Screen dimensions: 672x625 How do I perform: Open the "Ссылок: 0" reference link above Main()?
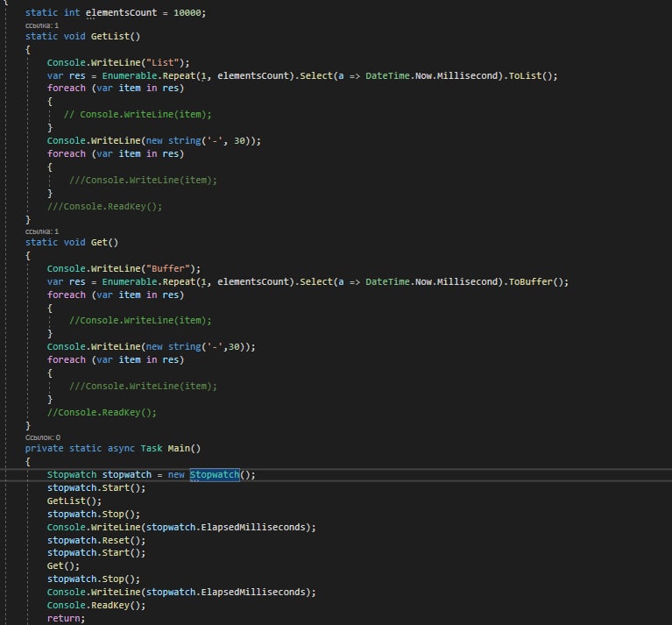43,437
